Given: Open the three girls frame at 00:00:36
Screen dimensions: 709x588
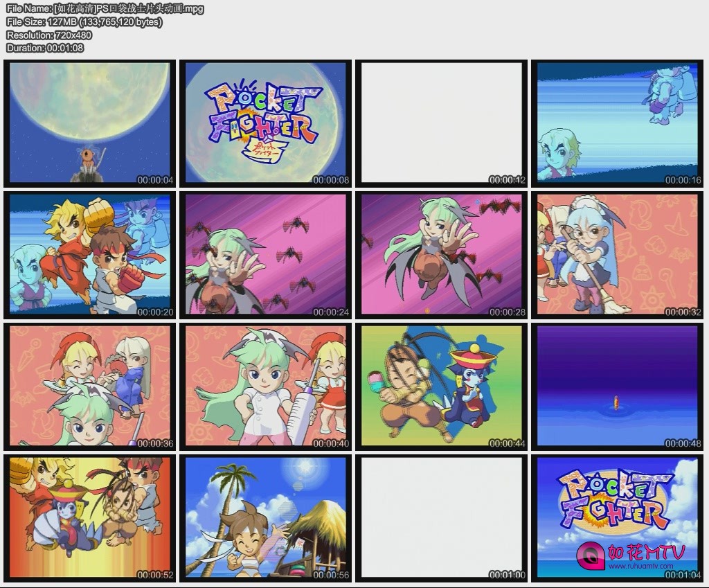Looking at the screenshot, I should pos(89,386).
